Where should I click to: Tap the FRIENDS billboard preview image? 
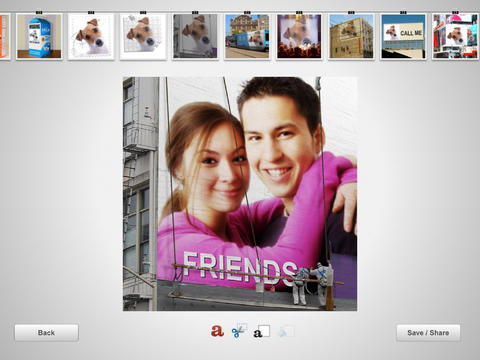coord(240,194)
